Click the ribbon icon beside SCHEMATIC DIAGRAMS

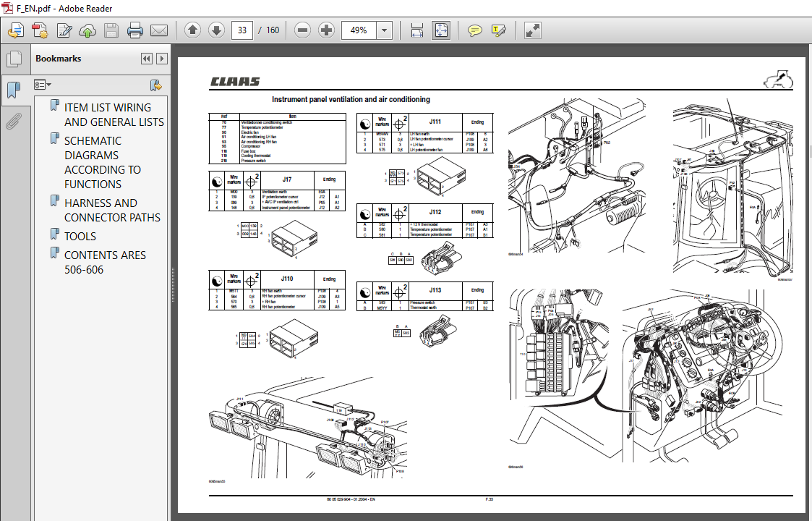[55, 139]
